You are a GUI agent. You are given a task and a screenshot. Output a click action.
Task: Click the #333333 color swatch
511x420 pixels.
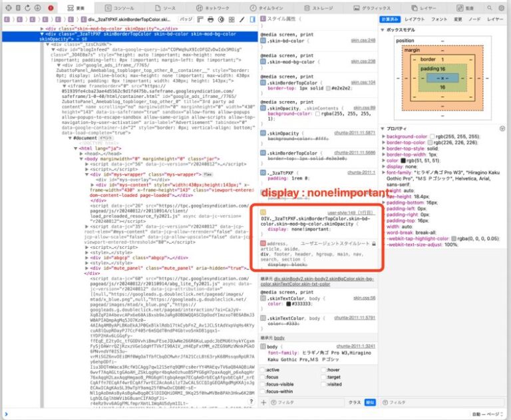[288, 304]
